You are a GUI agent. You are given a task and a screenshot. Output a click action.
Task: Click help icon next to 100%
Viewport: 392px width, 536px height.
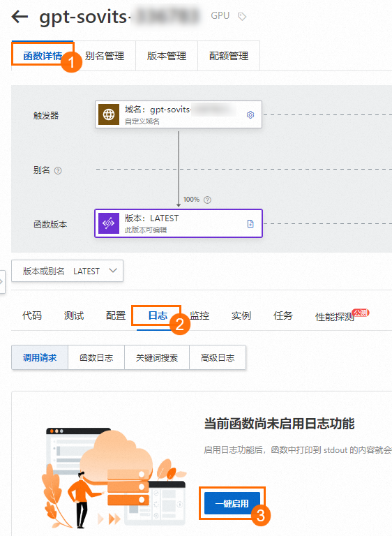click(207, 200)
